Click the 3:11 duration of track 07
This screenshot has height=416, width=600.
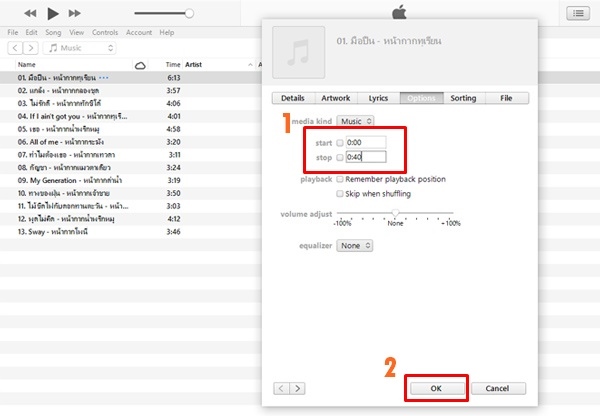pos(174,155)
